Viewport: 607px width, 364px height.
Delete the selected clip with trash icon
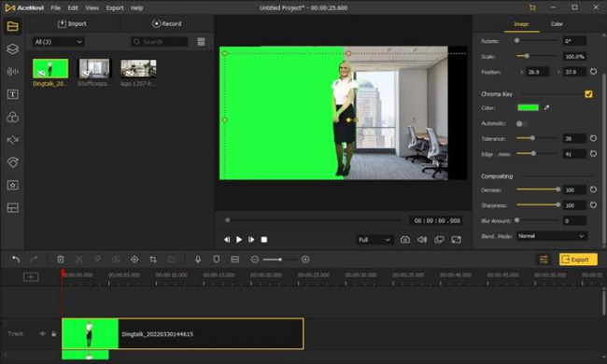tap(61, 259)
